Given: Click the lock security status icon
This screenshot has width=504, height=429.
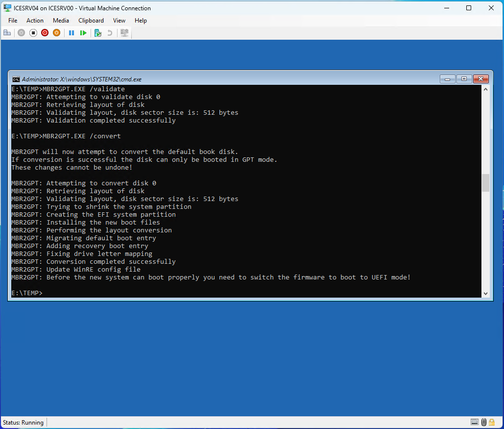Looking at the screenshot, I should click(492, 422).
